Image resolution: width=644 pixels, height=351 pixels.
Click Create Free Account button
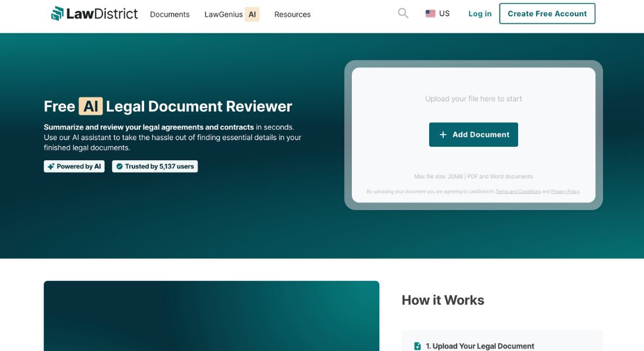click(x=547, y=13)
